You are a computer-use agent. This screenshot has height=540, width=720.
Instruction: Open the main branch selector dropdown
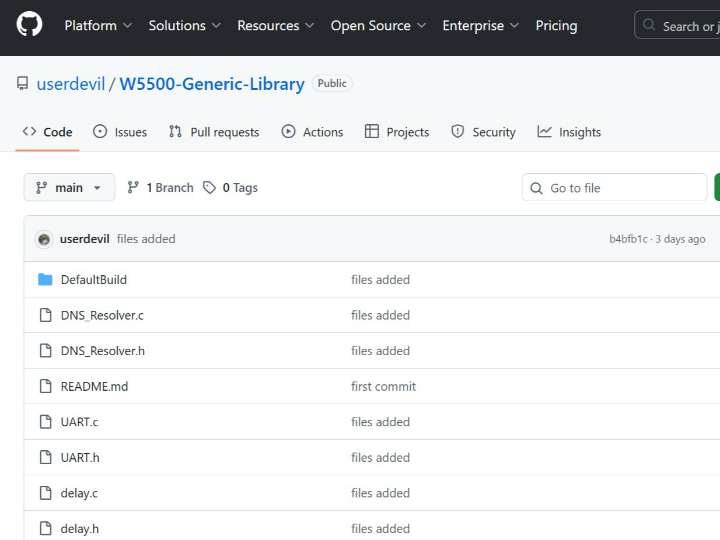point(69,188)
